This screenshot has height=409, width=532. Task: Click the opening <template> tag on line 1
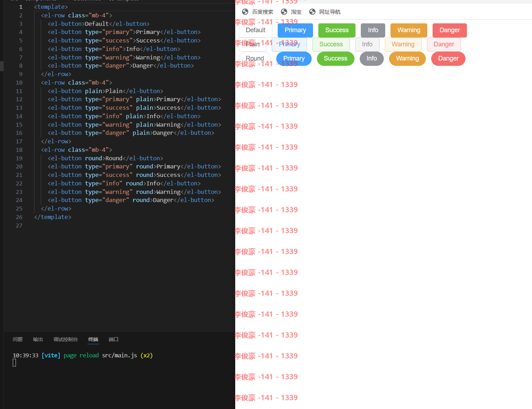tap(51, 7)
